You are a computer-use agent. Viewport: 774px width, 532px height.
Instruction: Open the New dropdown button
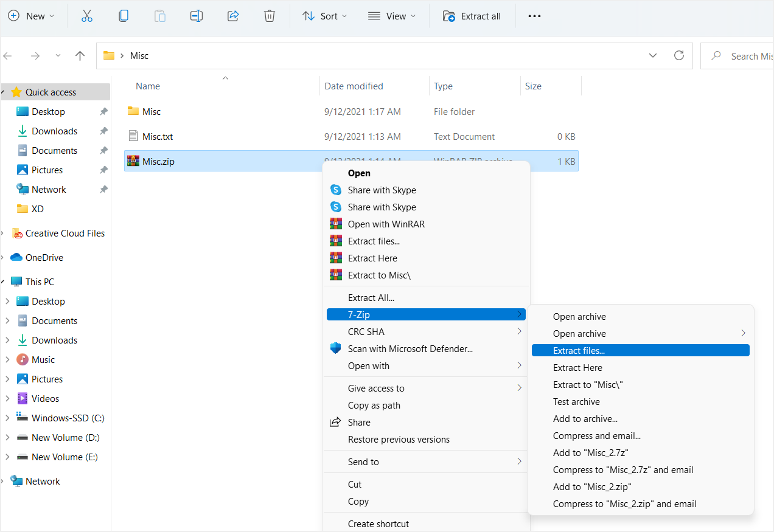(x=32, y=16)
